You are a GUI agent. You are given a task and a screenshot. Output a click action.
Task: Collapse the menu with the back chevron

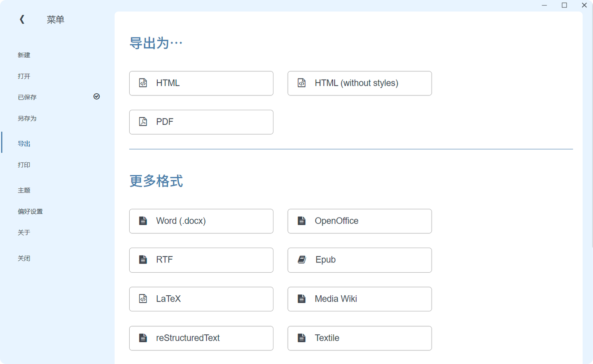pos(21,19)
